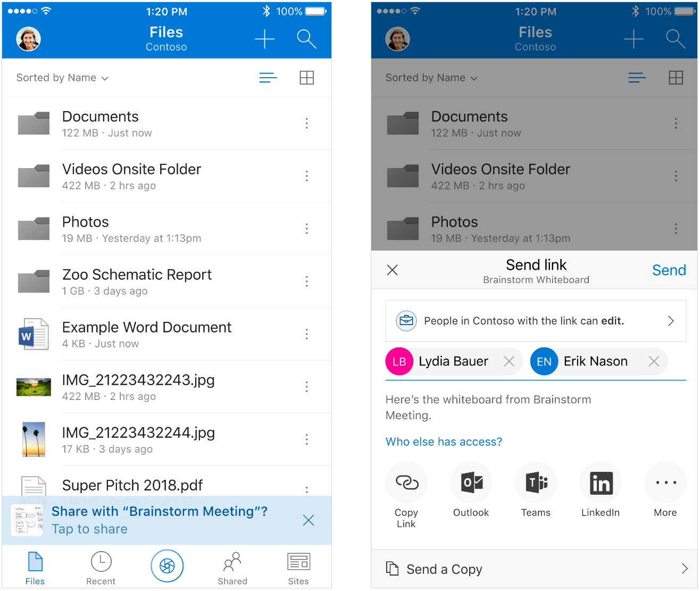Remove Lydia Bauer from recipients
Screen dimensions: 700x591
(x=509, y=361)
